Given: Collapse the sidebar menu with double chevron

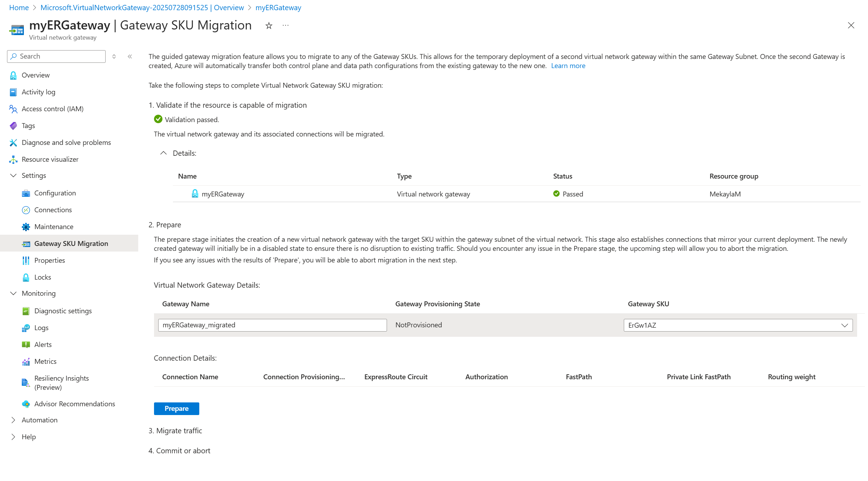Looking at the screenshot, I should pyautogui.click(x=130, y=56).
